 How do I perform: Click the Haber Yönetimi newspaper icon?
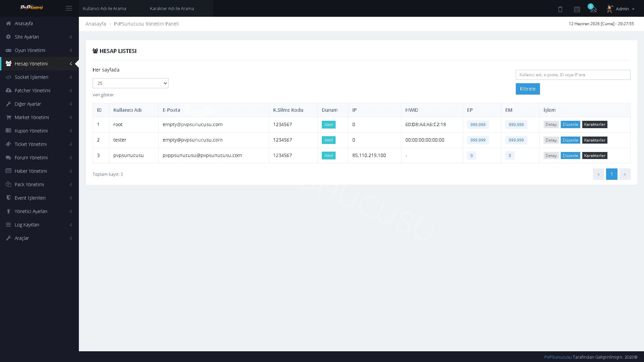(x=8, y=171)
